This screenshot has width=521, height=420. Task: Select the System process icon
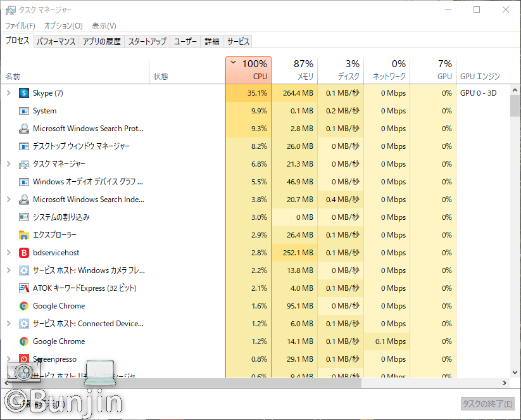pos(24,111)
